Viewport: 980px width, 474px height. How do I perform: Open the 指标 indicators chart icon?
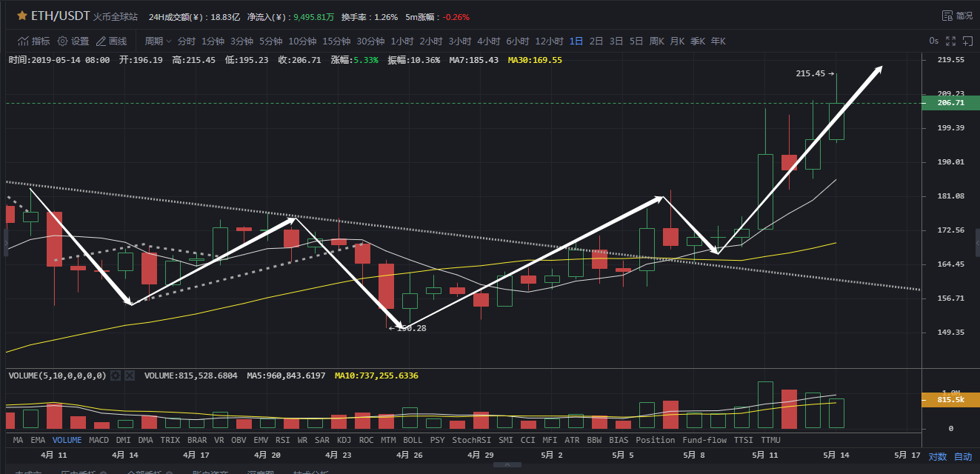(x=24, y=41)
